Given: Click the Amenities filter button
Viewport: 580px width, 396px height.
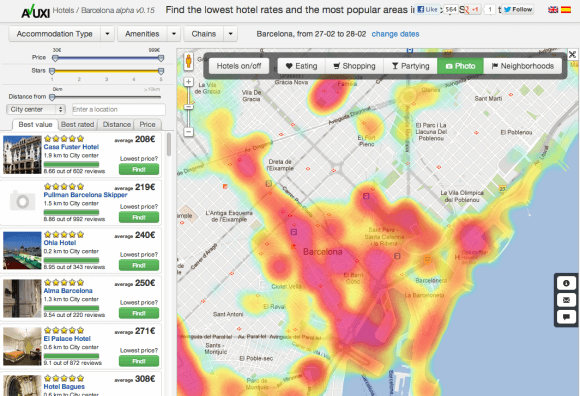Looking at the screenshot, I should (142, 34).
